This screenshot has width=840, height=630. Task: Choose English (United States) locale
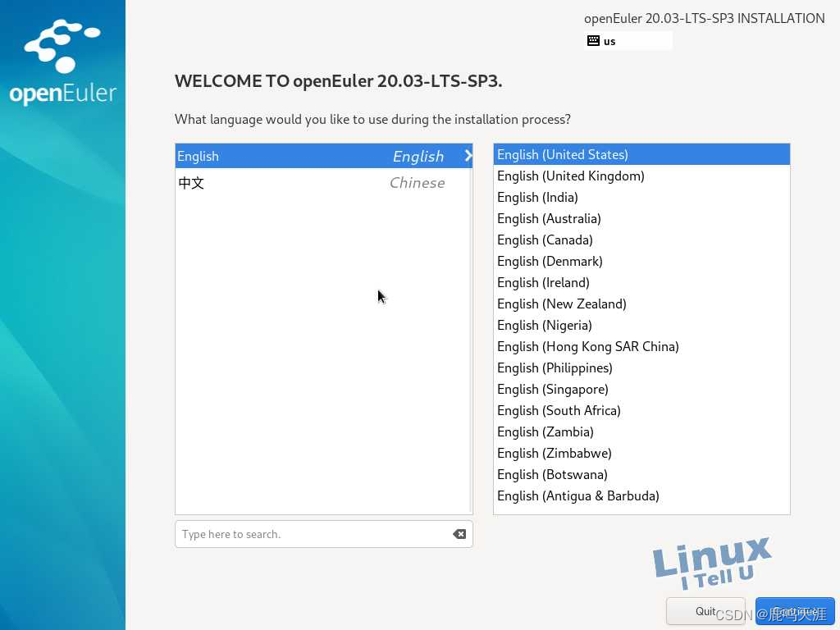click(x=641, y=154)
